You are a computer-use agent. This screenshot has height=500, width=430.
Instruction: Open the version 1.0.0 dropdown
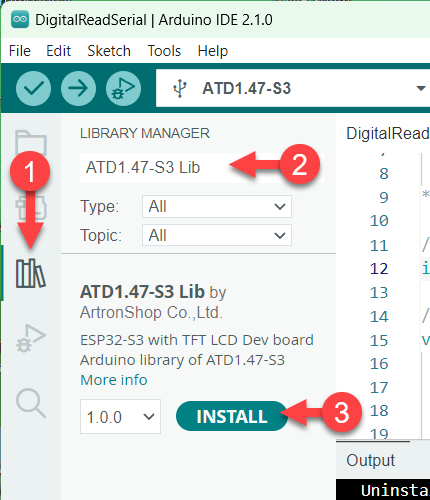[x=120, y=417]
